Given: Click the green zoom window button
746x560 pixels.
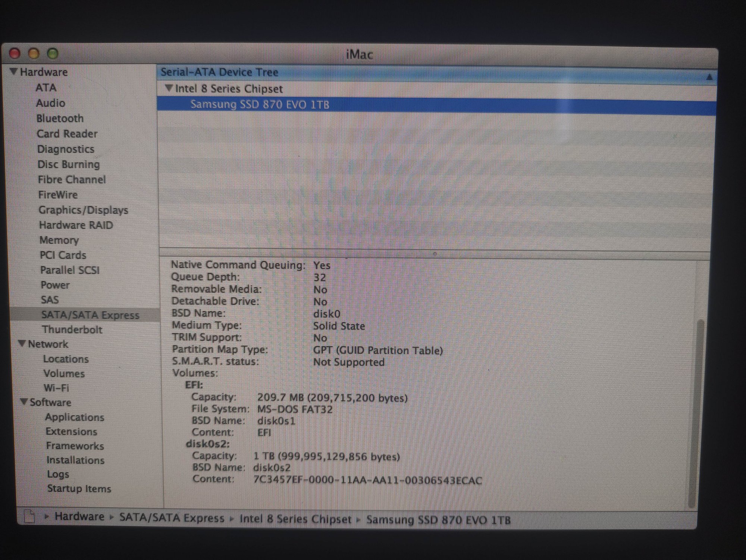Looking at the screenshot, I should pyautogui.click(x=53, y=54).
